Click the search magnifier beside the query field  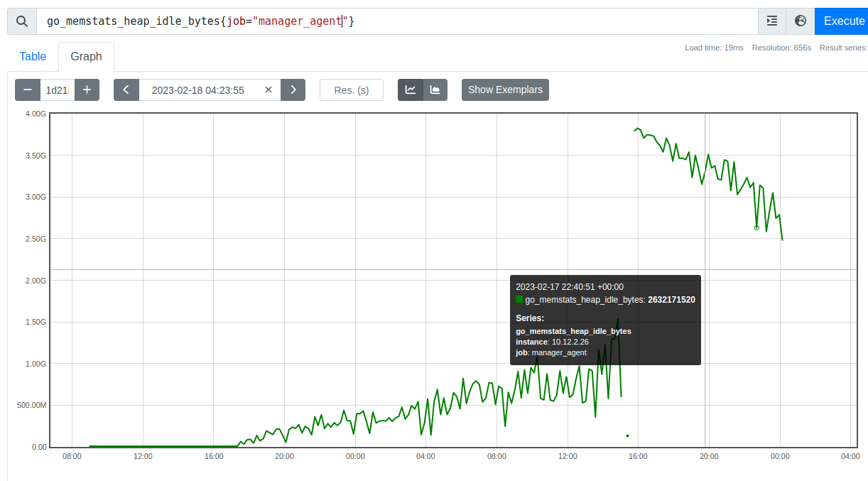coord(21,21)
